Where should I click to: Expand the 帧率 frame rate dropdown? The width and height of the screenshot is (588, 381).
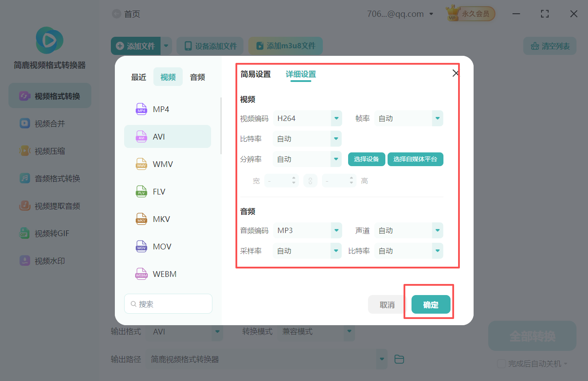[x=408, y=118]
